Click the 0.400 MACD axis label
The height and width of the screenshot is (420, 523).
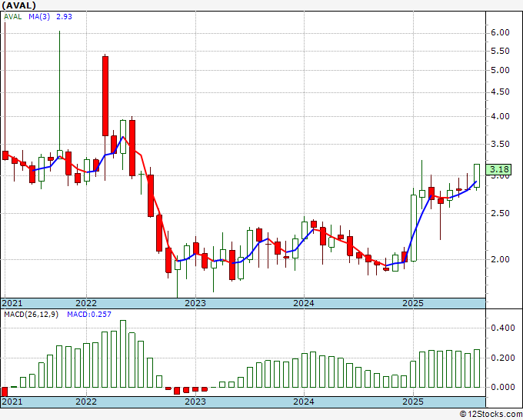click(503, 328)
